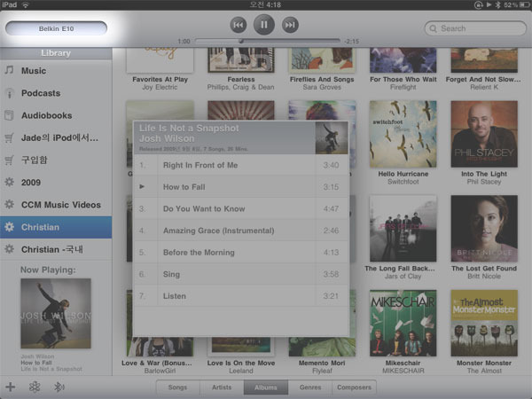532x399 pixels.
Task: Focus the Search field
Action: click(475, 28)
